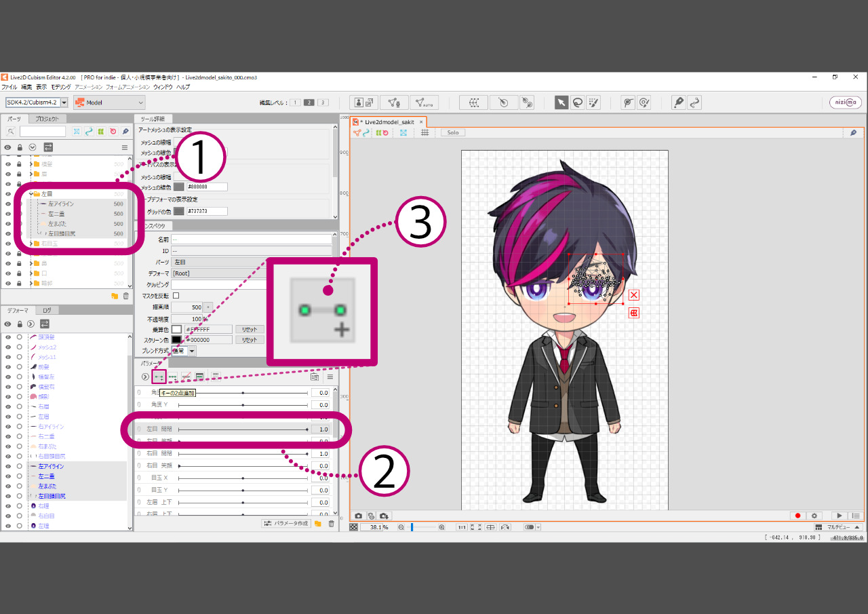Open the nizima button in the toolbar
868x614 pixels.
846,102
